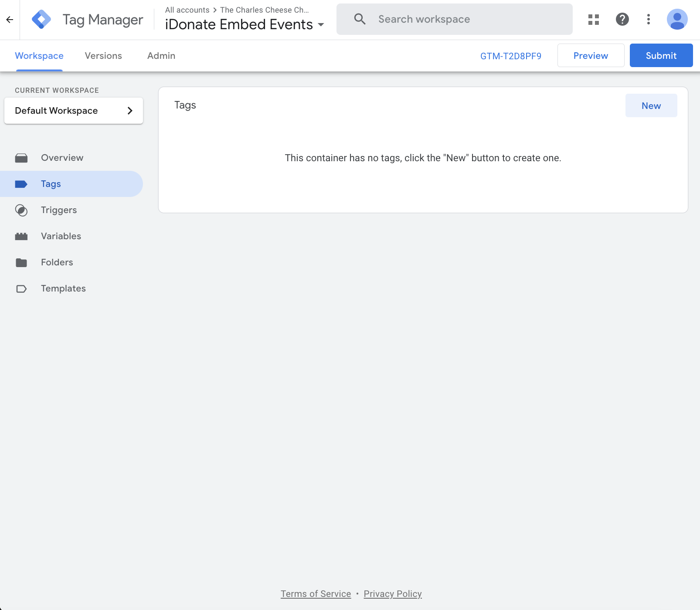The image size is (700, 610).
Task: Click the Tags panel heading
Action: [x=185, y=105]
